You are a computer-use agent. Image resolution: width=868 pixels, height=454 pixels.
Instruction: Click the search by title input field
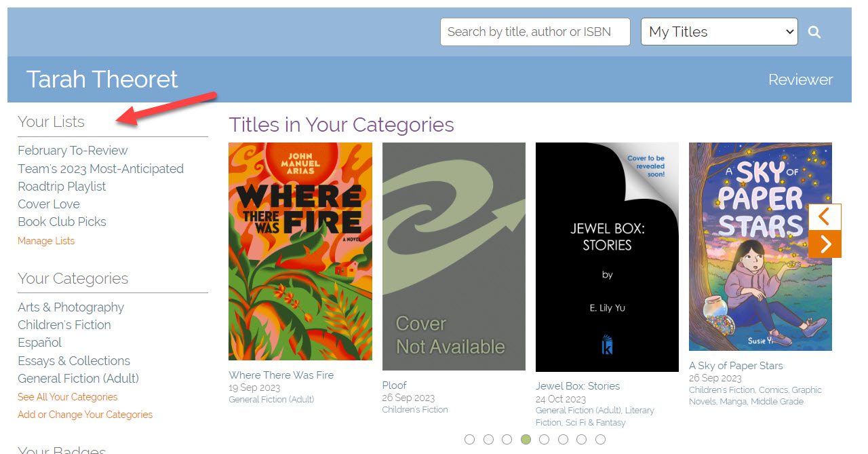[535, 32]
